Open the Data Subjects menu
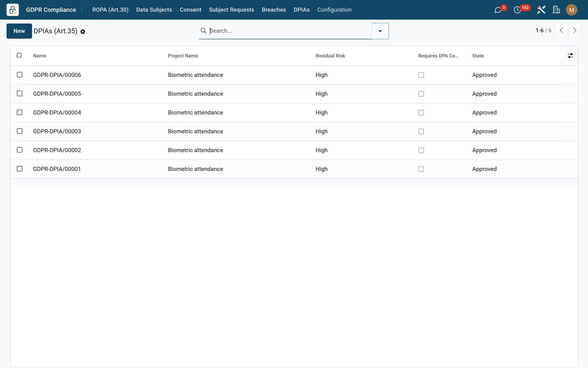 (154, 10)
